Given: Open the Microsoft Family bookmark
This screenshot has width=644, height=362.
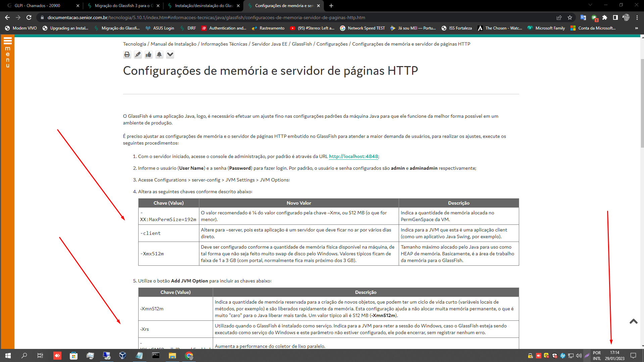Looking at the screenshot, I should coord(546,28).
